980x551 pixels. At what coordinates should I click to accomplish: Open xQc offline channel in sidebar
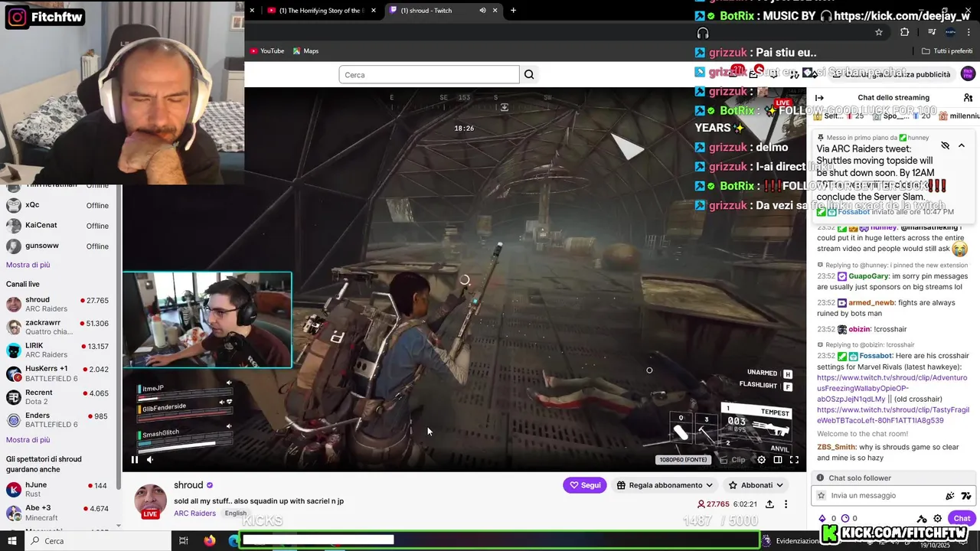(x=57, y=205)
